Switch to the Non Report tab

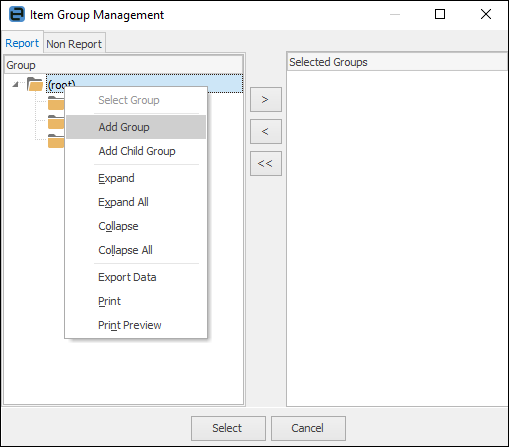[74, 44]
